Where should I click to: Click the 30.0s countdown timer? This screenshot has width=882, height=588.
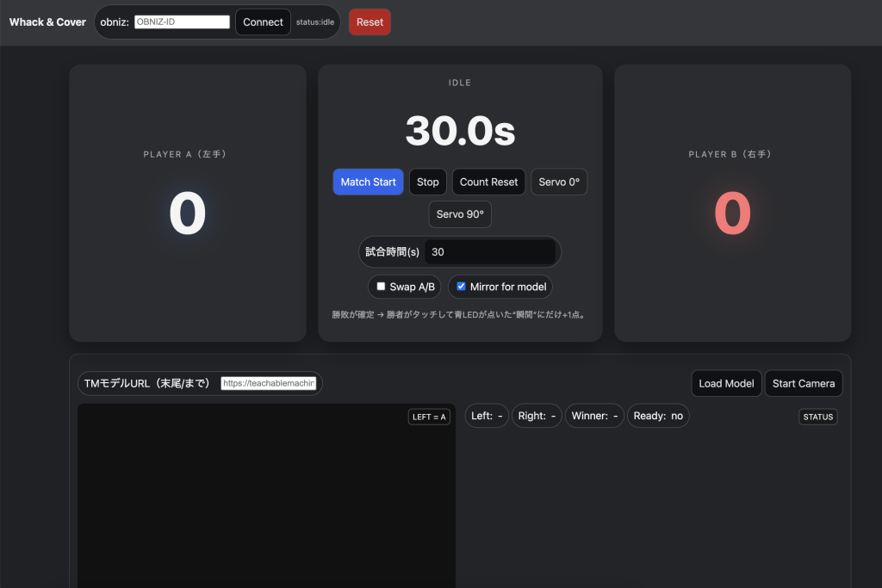[460, 131]
